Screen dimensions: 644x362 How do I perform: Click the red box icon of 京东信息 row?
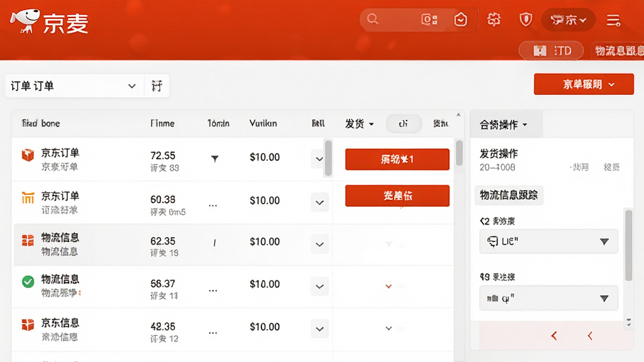pos(28,325)
